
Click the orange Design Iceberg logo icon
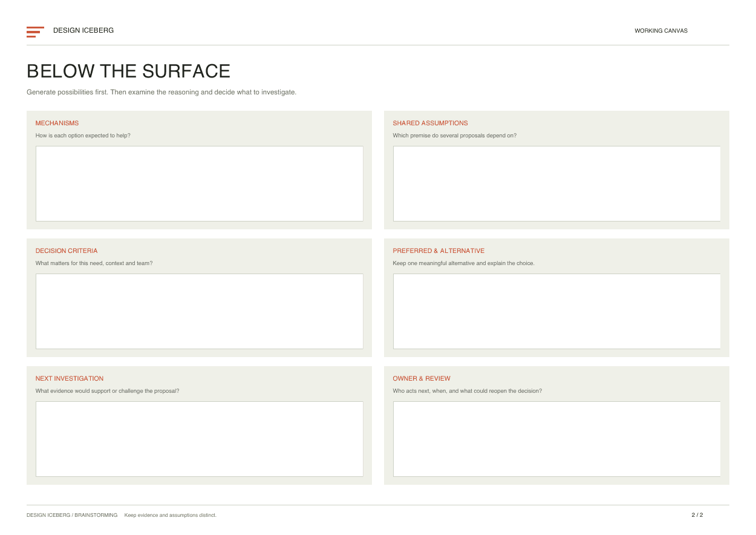coord(35,32)
